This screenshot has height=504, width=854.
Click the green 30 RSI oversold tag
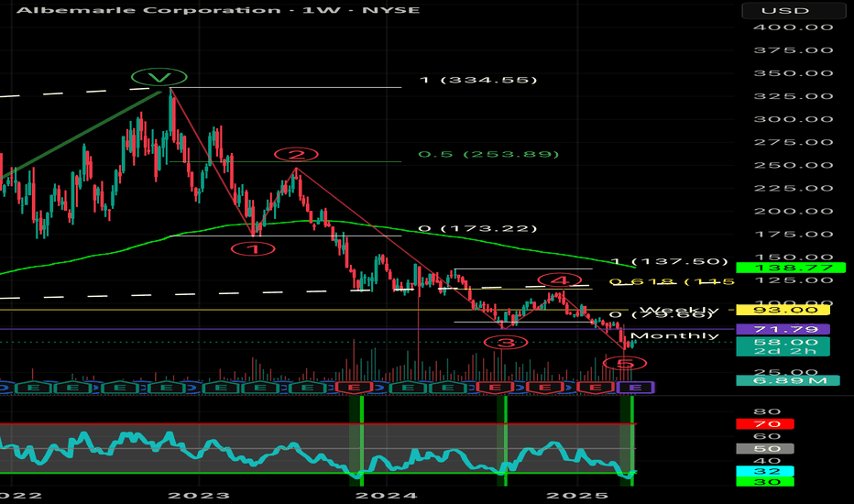765,482
